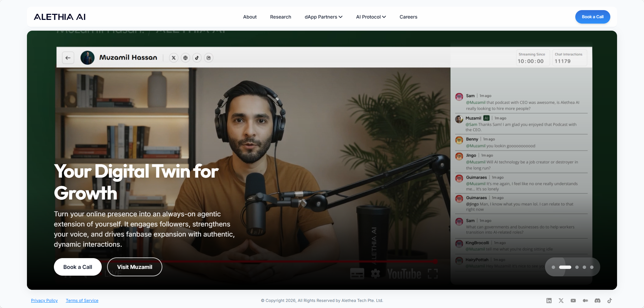
Task: Select the fourth carousel slide dot
Action: [584, 267]
